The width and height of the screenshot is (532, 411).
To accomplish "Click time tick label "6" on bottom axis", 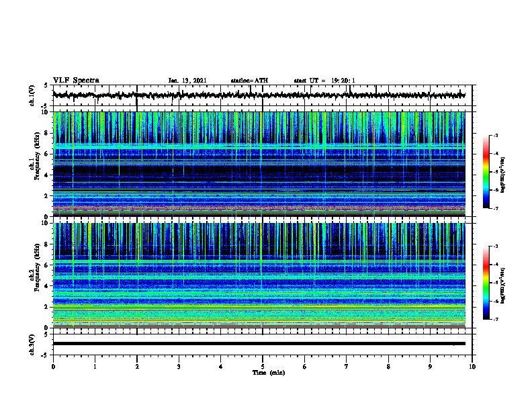I will tap(305, 367).
